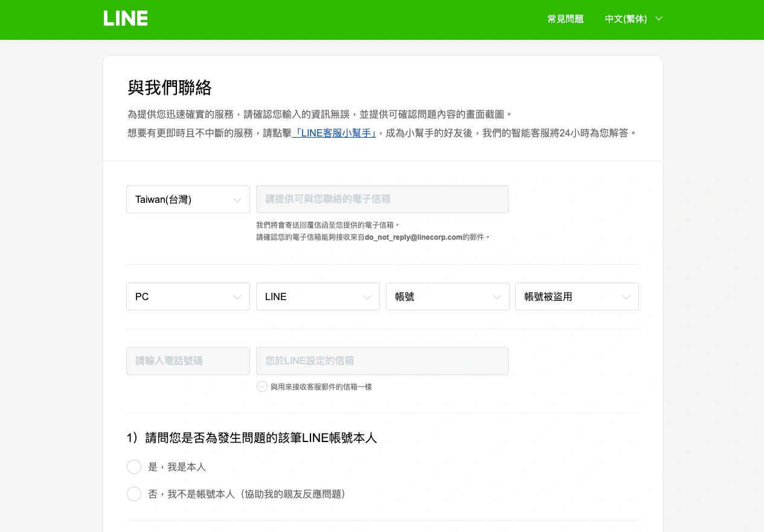Open the Taiwan(台灣) country dropdown
Image resolution: width=764 pixels, height=532 pixels.
coord(188,199)
